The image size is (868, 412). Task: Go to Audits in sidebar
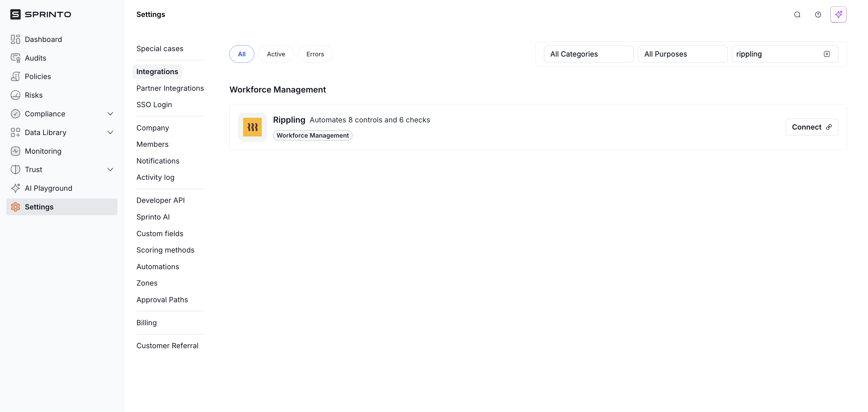click(35, 58)
